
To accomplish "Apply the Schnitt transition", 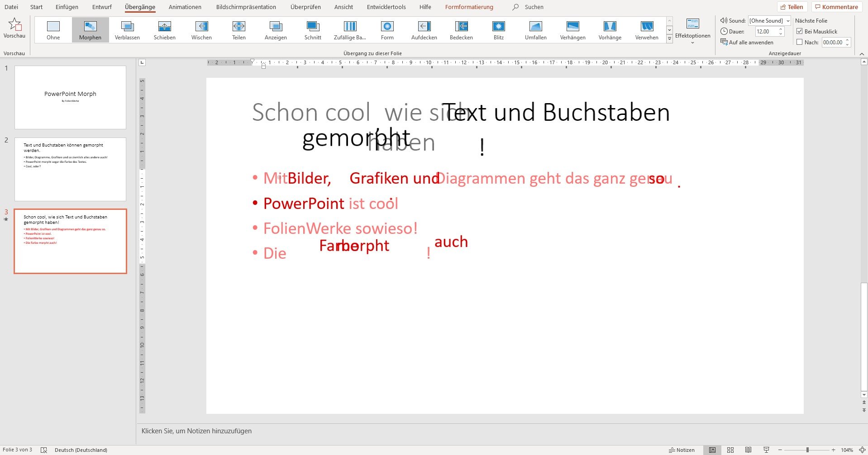I will 313,30.
